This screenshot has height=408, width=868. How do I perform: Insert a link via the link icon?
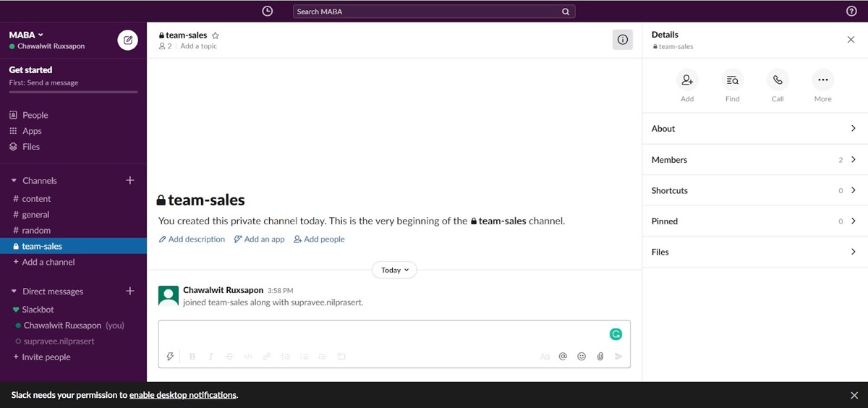coord(267,357)
